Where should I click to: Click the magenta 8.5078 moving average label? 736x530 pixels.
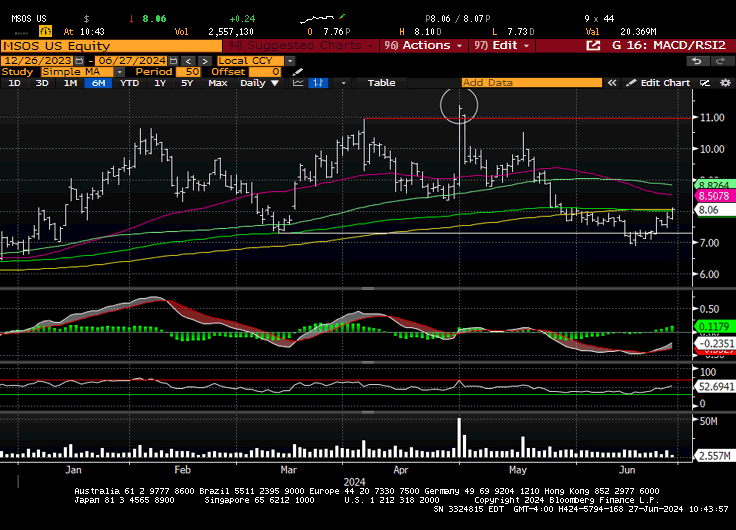tap(714, 196)
